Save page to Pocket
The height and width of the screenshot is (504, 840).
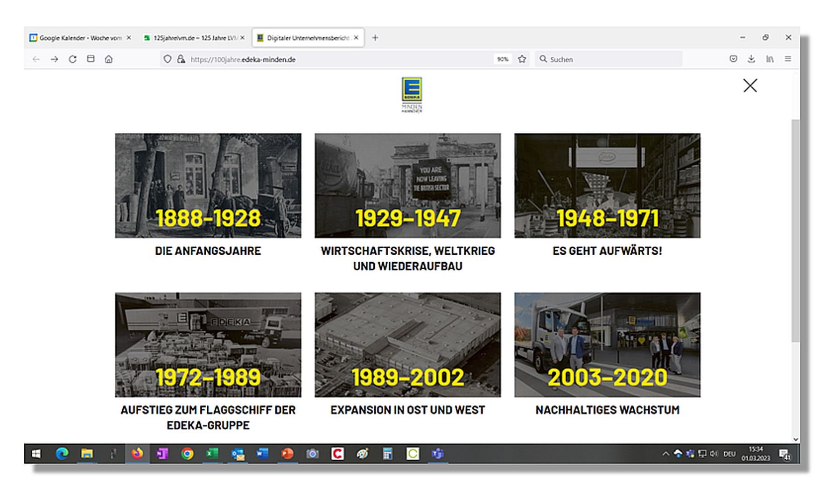[x=733, y=59]
